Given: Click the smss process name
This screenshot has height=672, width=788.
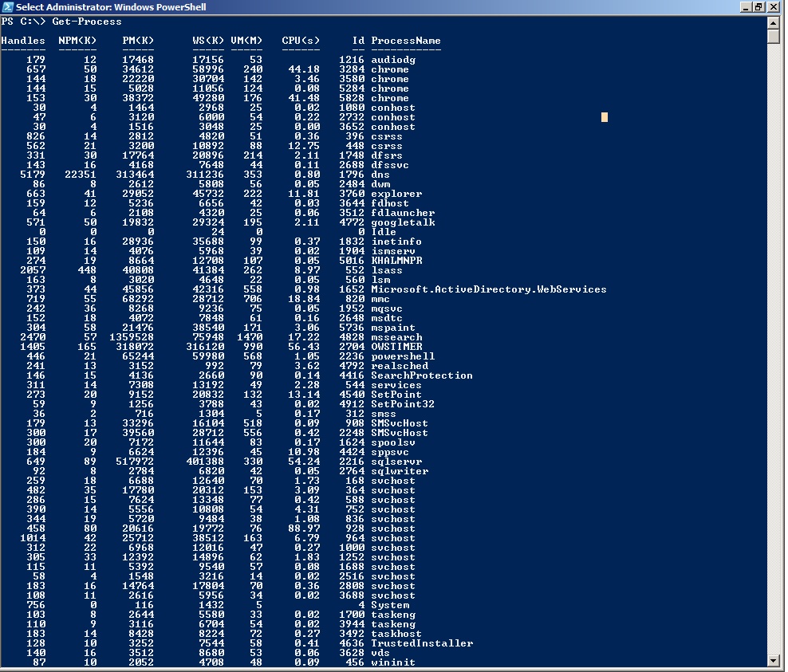Looking at the screenshot, I should point(384,414).
